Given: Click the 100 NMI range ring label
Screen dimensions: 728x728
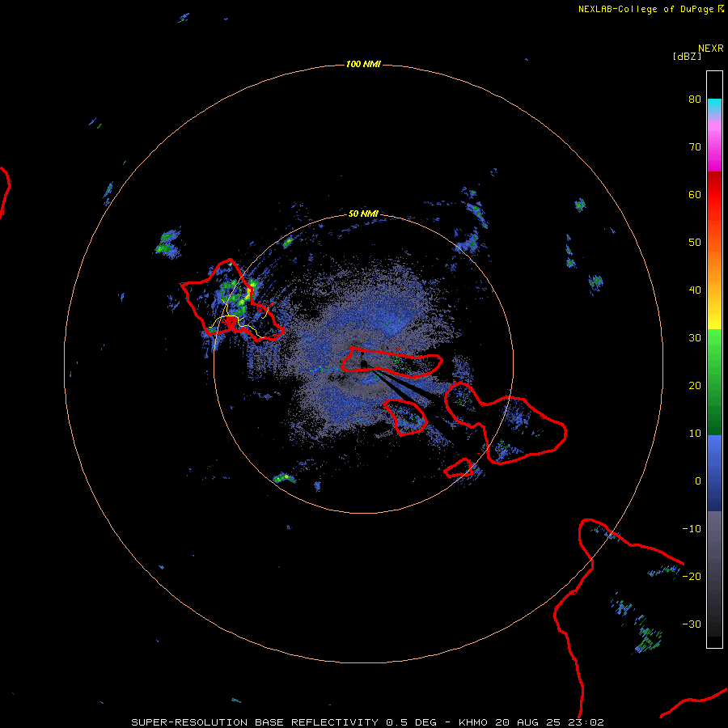Looking at the screenshot, I should [363, 64].
